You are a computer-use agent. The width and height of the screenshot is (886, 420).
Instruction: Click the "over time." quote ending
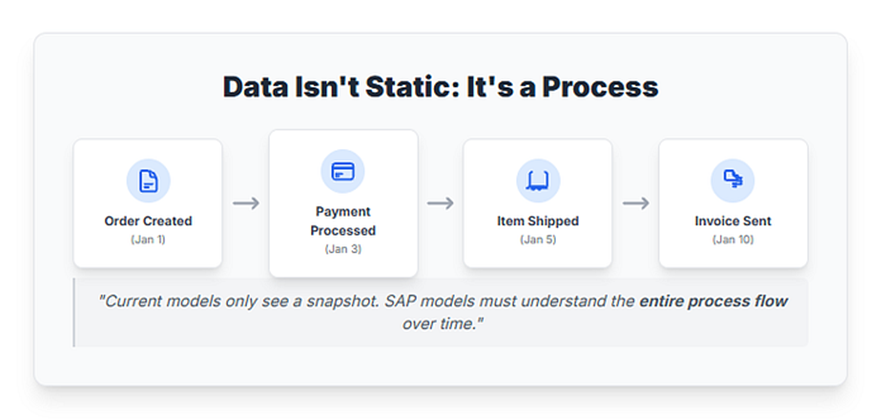point(441,325)
